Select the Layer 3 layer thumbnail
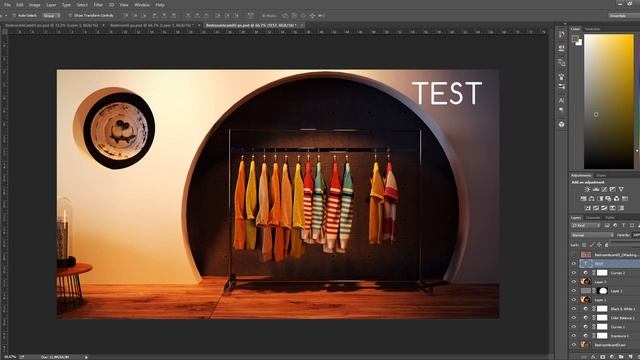The image size is (640, 360). (585, 282)
